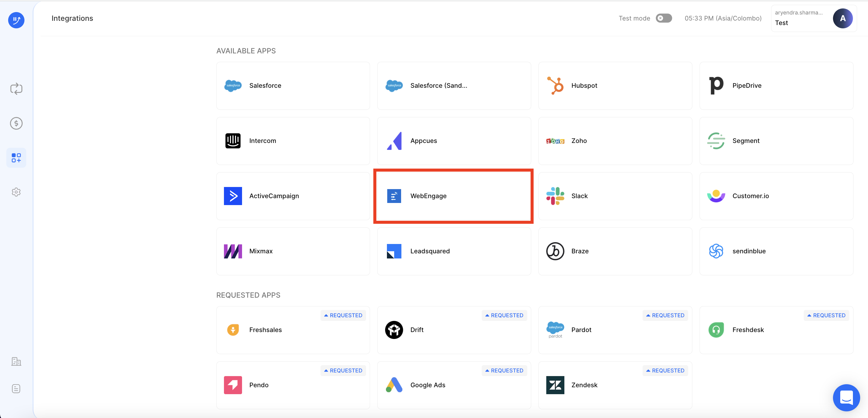The height and width of the screenshot is (418, 868).
Task: Click the Slack logo icon
Action: click(555, 196)
